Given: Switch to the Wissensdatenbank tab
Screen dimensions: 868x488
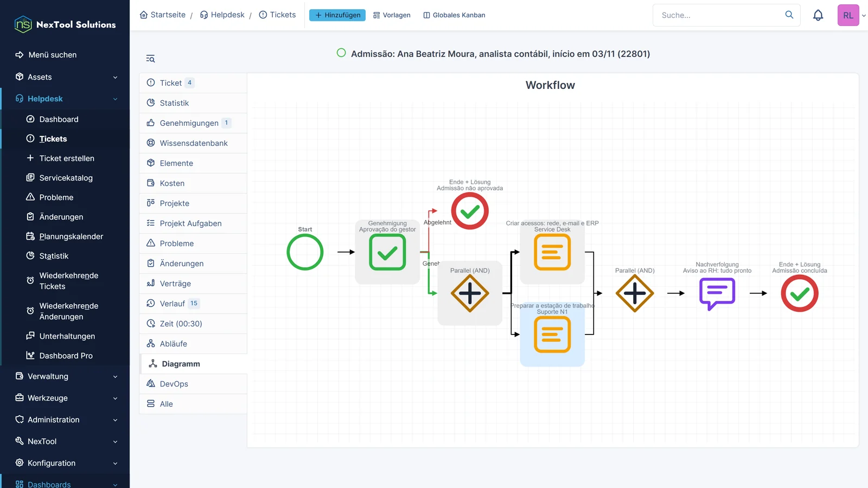Looking at the screenshot, I should point(193,143).
